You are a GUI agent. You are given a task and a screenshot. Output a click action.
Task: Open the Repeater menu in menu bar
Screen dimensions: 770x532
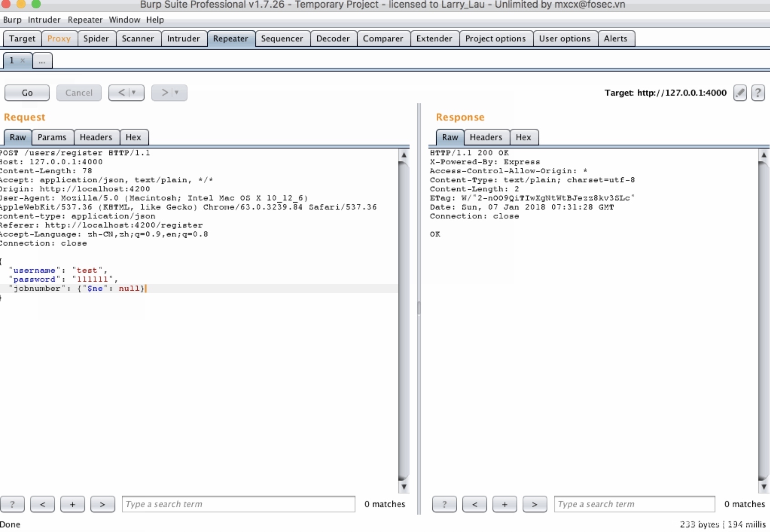click(x=85, y=20)
